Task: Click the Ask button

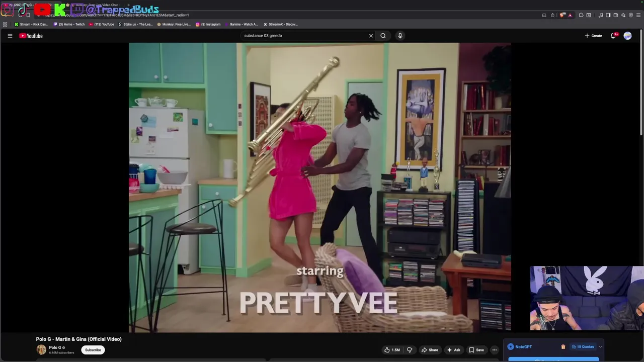Action: (x=453, y=350)
